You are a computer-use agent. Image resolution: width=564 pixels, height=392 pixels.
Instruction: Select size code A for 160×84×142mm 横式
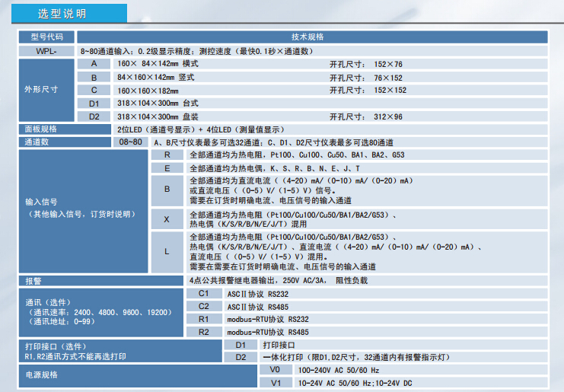pos(94,64)
